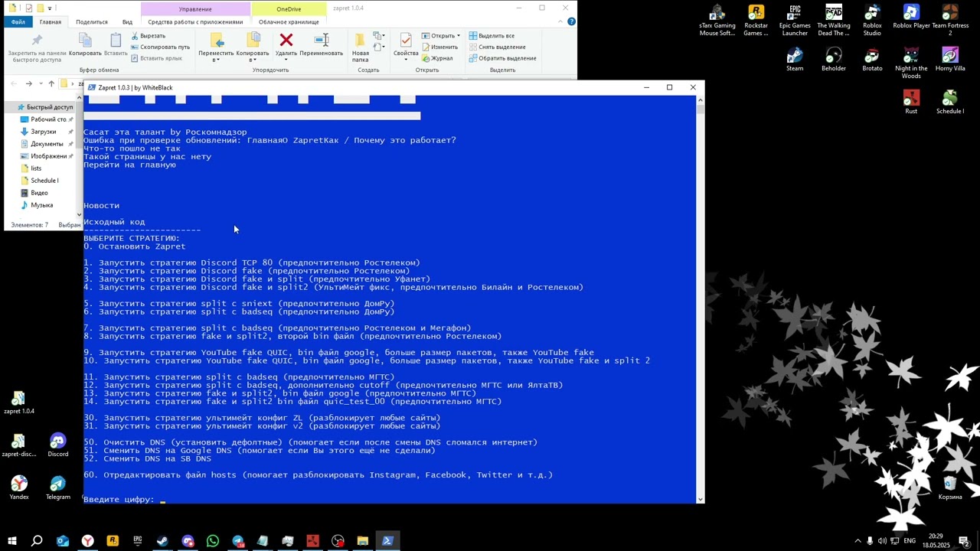Select the Rust desktop icon
Viewport: 980px width, 551px height.
[911, 103]
